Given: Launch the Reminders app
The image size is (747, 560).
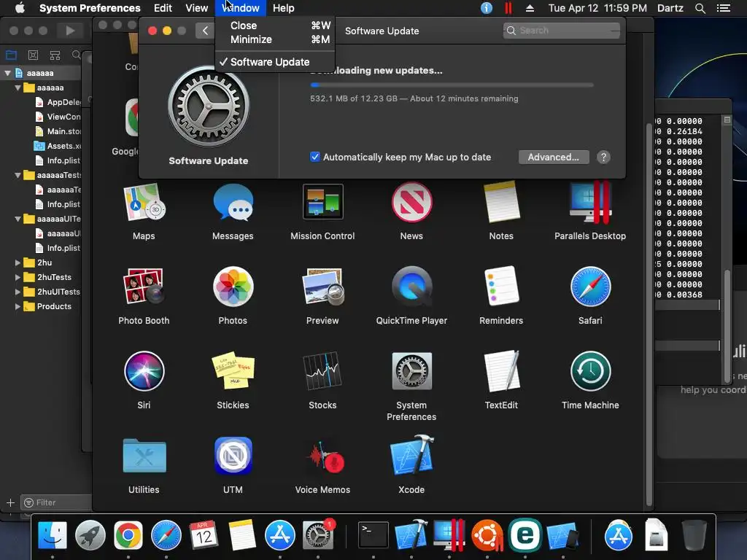Looking at the screenshot, I should pos(501,286).
